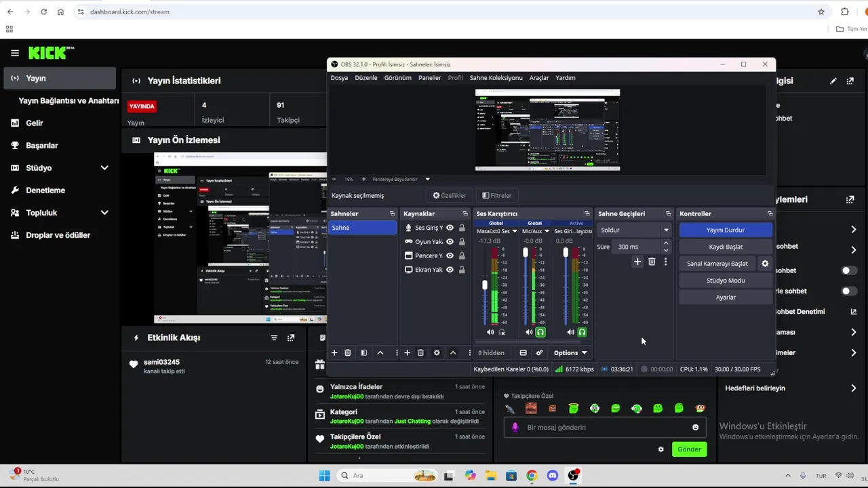The image size is (868, 488).
Task: Open the Masaüstü Ses channel dropdown arrow
Action: pos(515,231)
